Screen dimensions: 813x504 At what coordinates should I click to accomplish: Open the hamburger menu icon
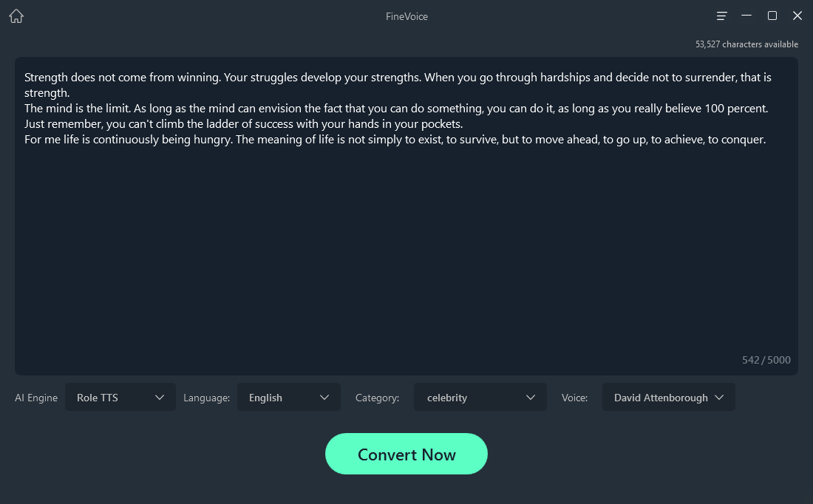pyautogui.click(x=722, y=16)
